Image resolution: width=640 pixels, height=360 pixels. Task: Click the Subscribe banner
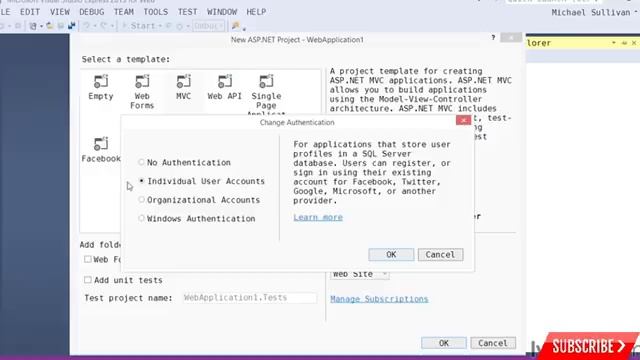588,346
